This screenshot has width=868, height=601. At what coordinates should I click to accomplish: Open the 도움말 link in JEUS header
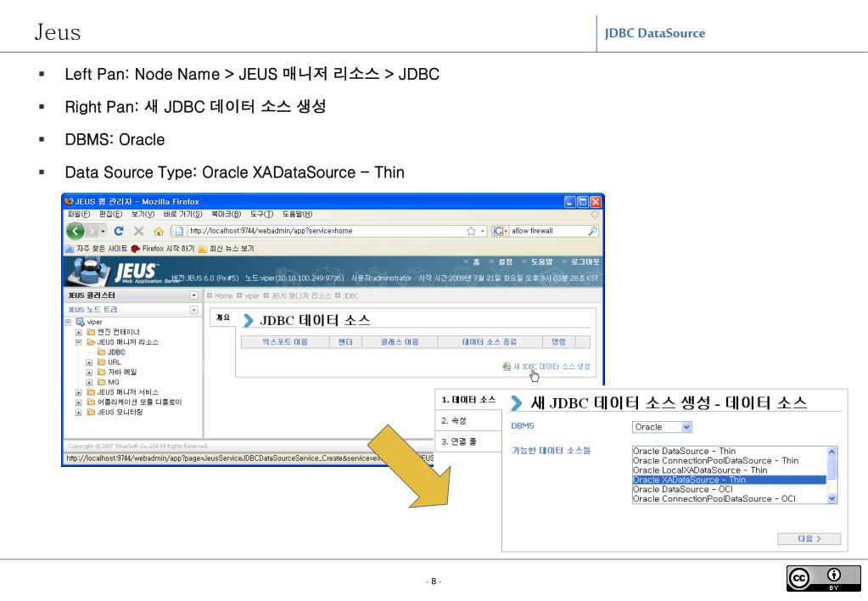point(541,261)
